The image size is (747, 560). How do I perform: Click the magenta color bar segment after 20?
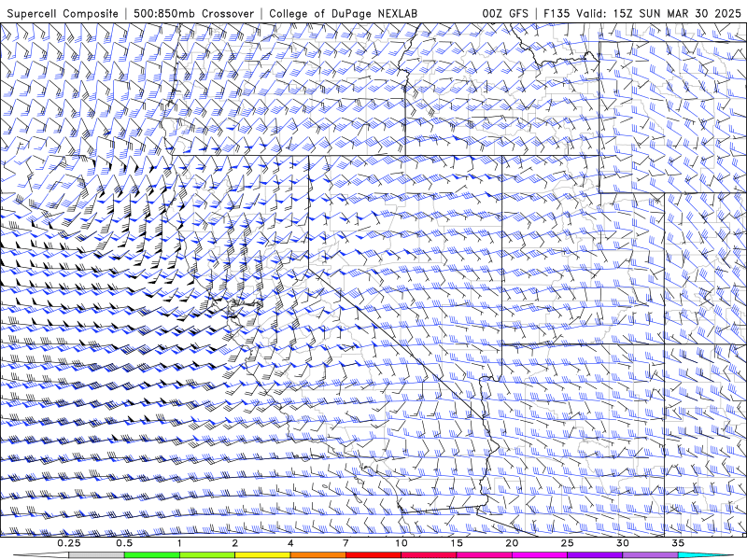[540, 555]
